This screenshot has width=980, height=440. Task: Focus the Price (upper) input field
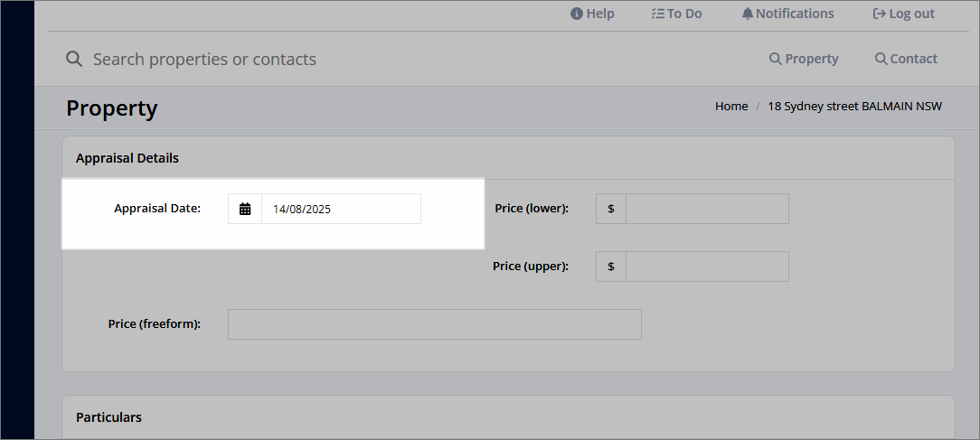(x=708, y=267)
